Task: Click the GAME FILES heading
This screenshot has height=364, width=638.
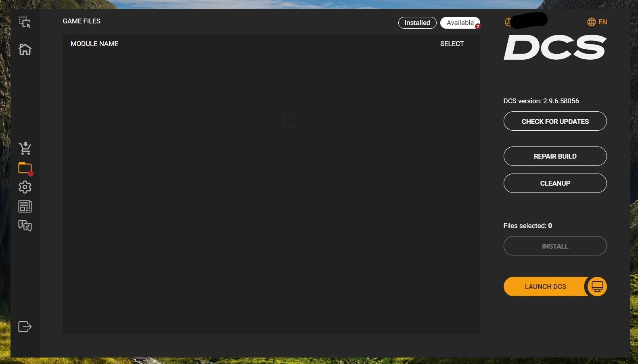Action: [x=82, y=21]
